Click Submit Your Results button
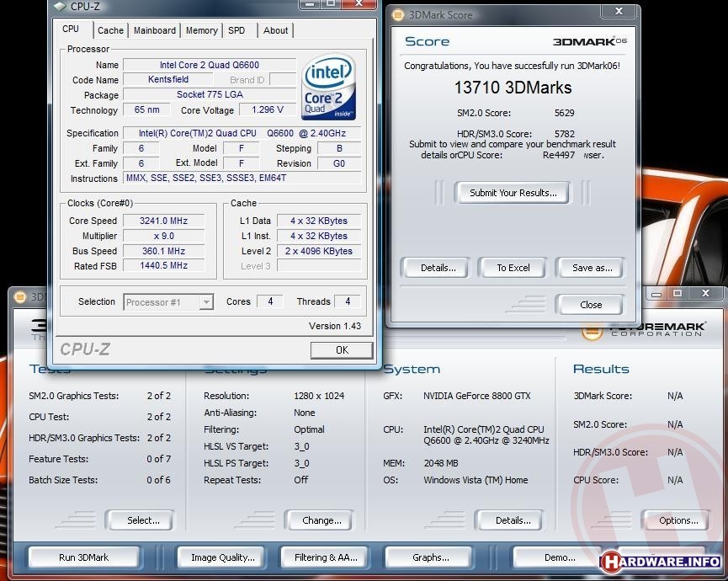728x581 pixels. coord(513,193)
